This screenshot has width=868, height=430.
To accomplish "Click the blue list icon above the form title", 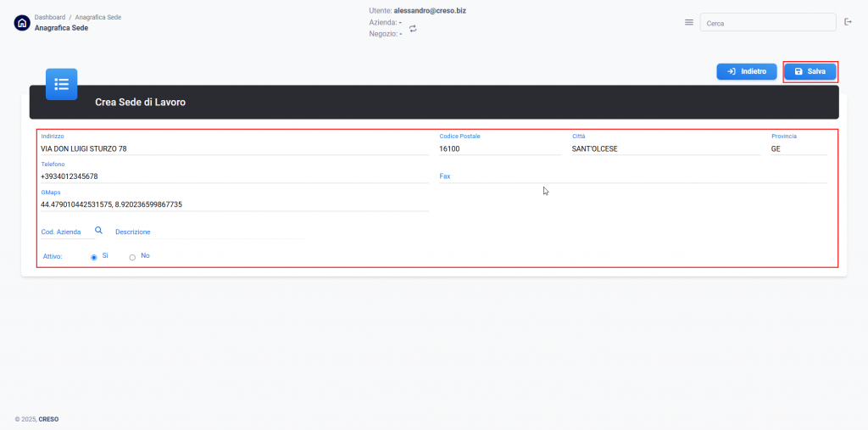I will (61, 84).
